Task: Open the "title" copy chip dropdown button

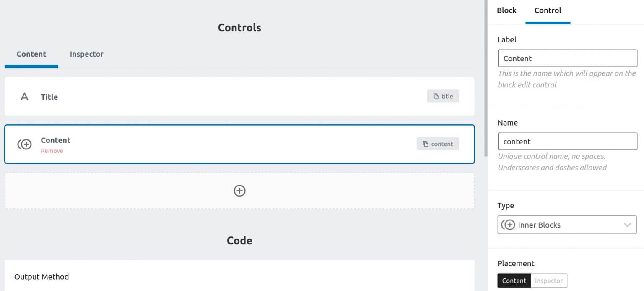Action: (x=443, y=96)
